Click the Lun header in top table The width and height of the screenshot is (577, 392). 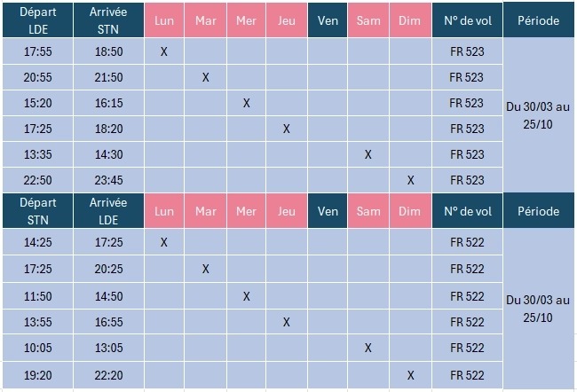coord(164,20)
